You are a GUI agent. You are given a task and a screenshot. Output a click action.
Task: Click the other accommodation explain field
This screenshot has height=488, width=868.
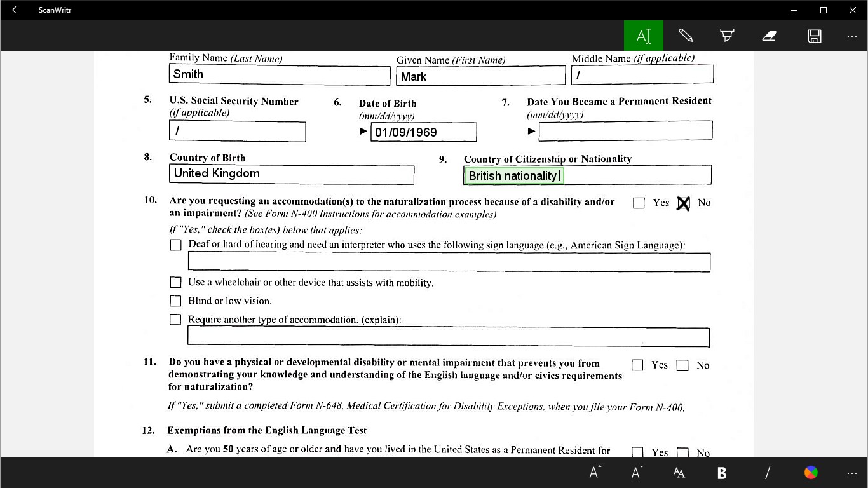(449, 337)
